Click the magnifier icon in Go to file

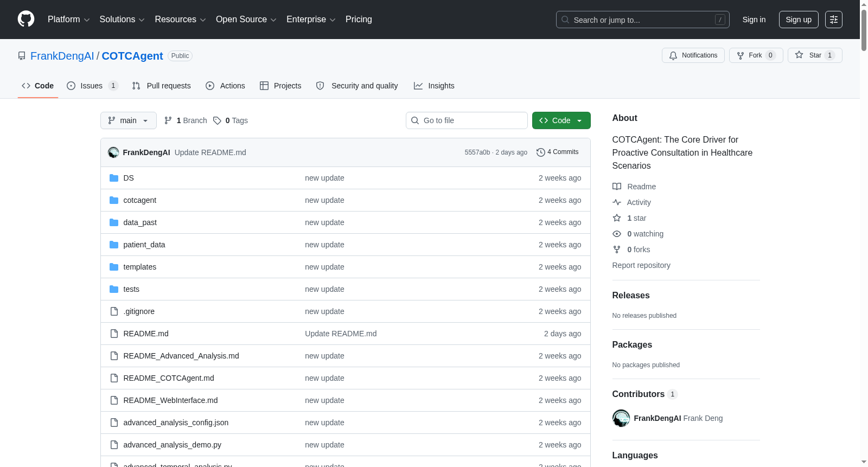click(x=415, y=120)
